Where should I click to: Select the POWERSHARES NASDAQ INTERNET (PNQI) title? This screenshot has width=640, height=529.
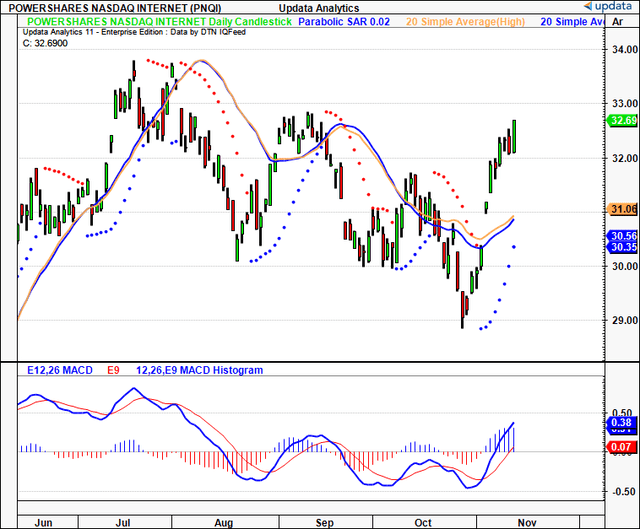coord(115,8)
